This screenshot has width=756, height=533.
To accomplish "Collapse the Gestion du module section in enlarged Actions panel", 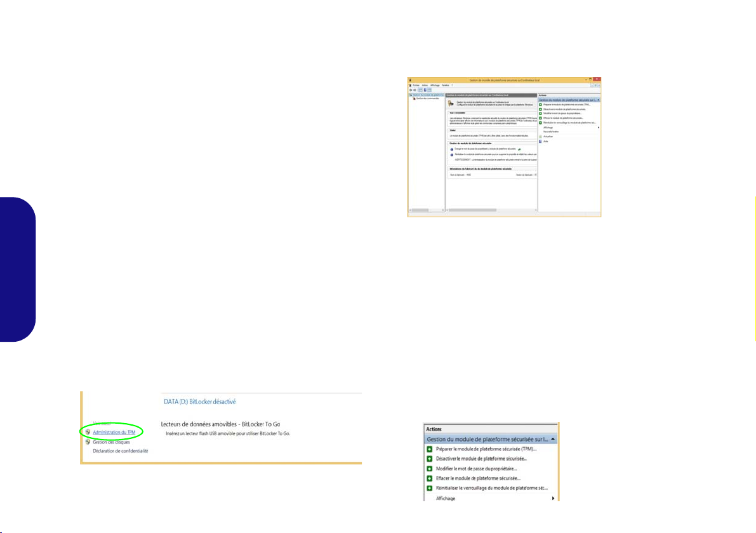I will (x=553, y=440).
